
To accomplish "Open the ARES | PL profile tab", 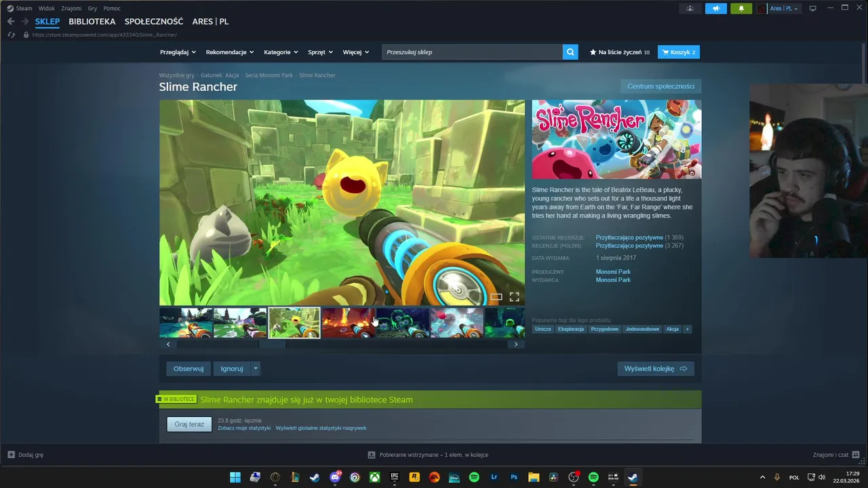I will click(210, 22).
